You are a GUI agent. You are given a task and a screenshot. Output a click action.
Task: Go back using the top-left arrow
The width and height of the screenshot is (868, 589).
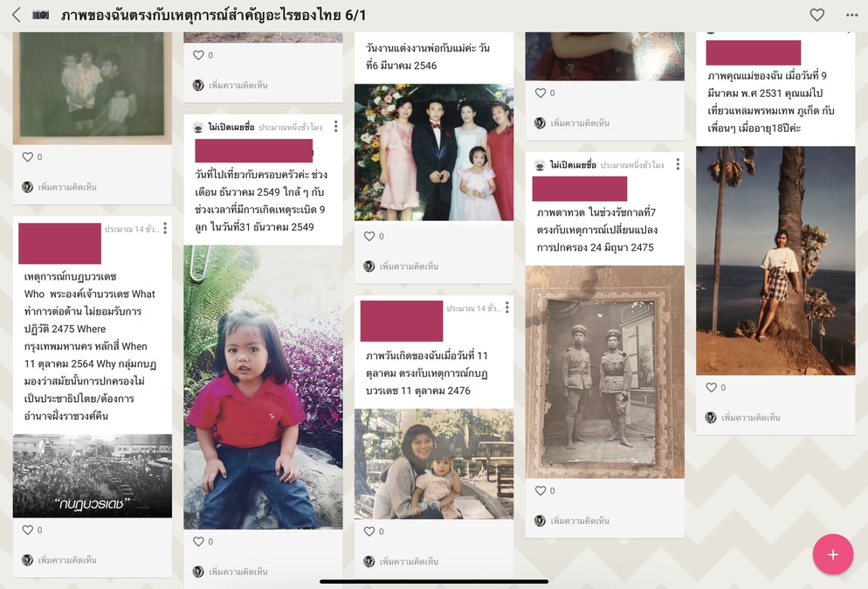pos(17,15)
